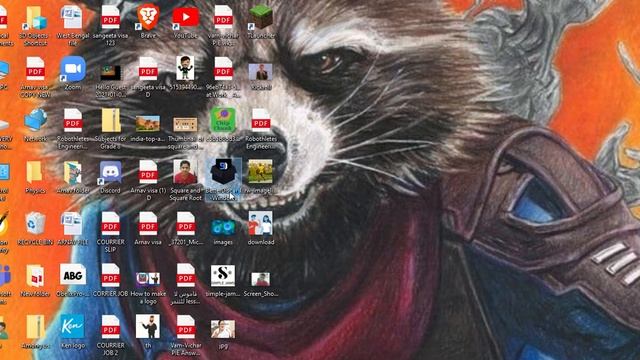This screenshot has height=360, width=640.
Task: Select the highlighted dark box icon under the cursor
Action: [223, 172]
